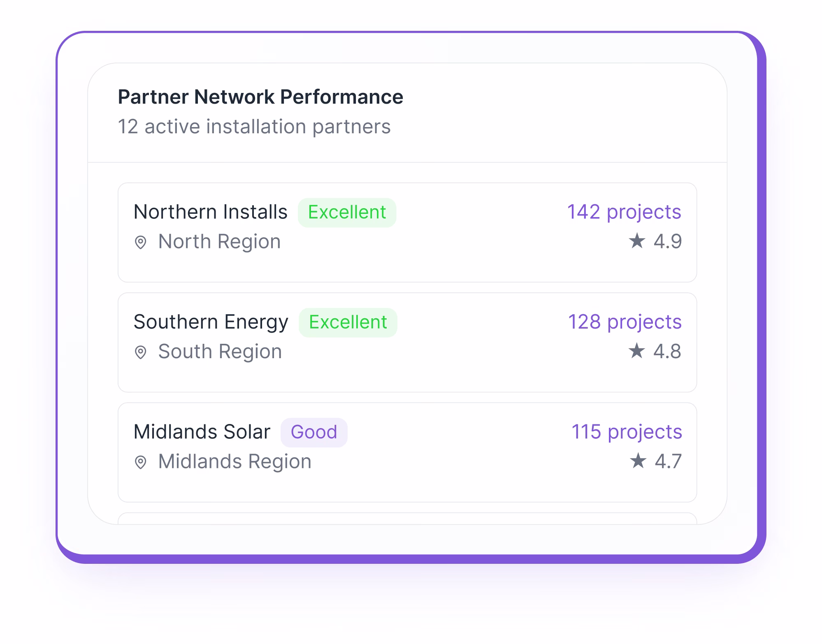The height and width of the screenshot is (644, 822).
Task: Open the 115 projects link
Action: (627, 432)
